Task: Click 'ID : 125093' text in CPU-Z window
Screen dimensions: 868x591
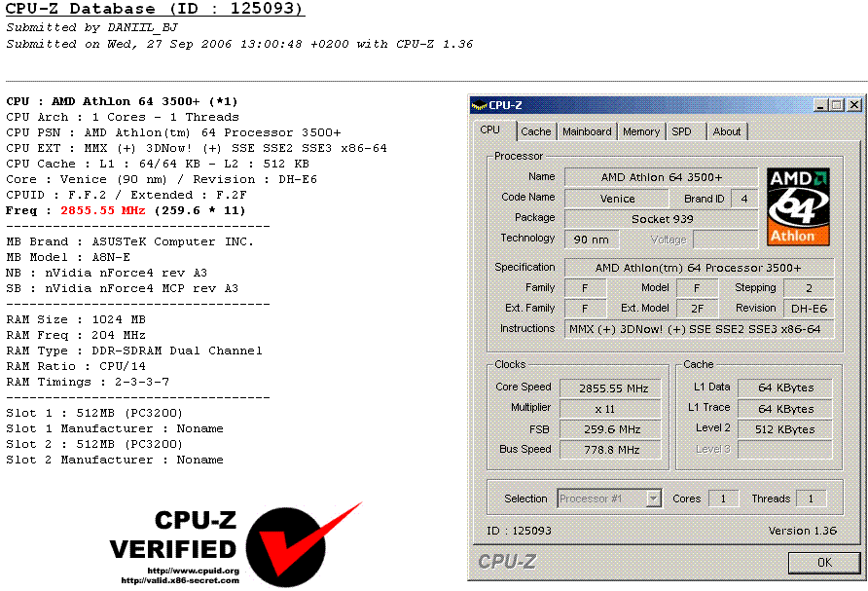Action: pyautogui.click(x=519, y=531)
